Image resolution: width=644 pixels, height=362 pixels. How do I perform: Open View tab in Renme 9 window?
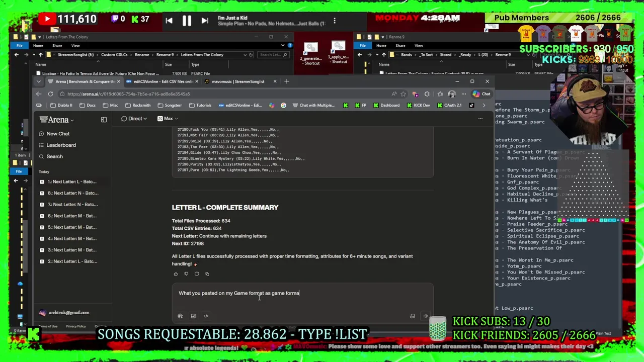point(419,46)
